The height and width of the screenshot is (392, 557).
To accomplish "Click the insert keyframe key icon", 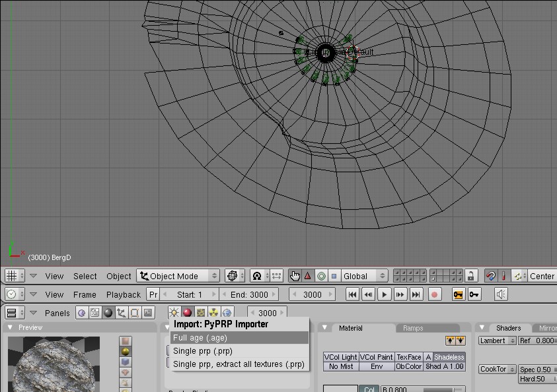I will [x=458, y=294].
